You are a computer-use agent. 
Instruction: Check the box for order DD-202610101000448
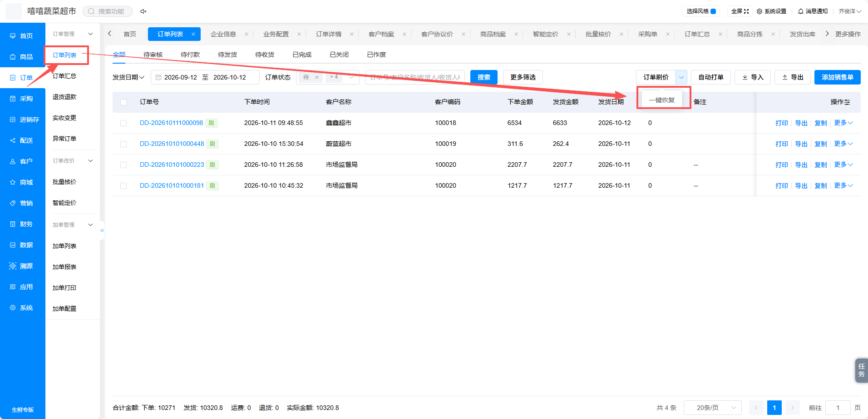pyautogui.click(x=123, y=144)
